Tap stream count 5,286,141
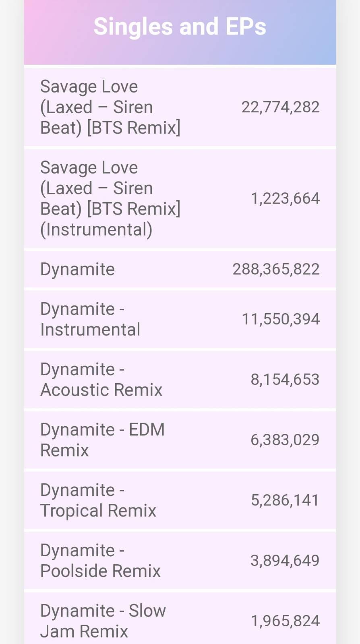360x644 pixels. (x=285, y=500)
